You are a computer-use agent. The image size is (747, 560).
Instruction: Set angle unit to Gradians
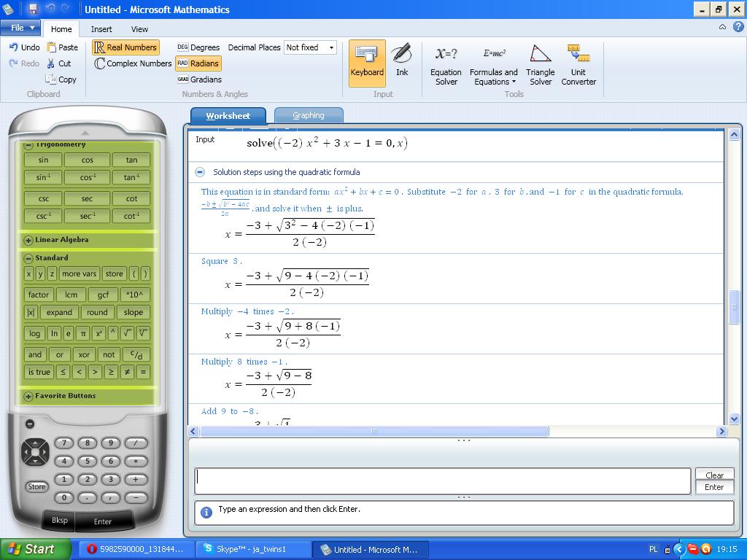(199, 79)
